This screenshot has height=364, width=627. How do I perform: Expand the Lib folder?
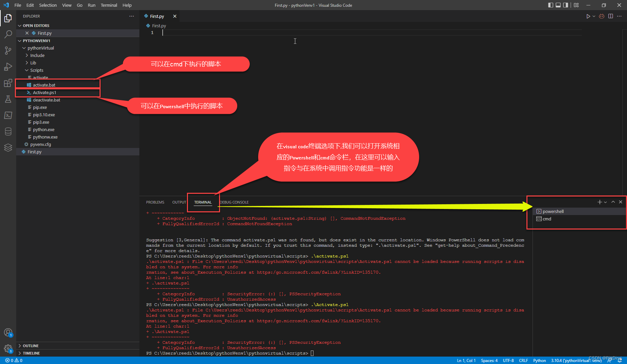click(x=78, y=63)
